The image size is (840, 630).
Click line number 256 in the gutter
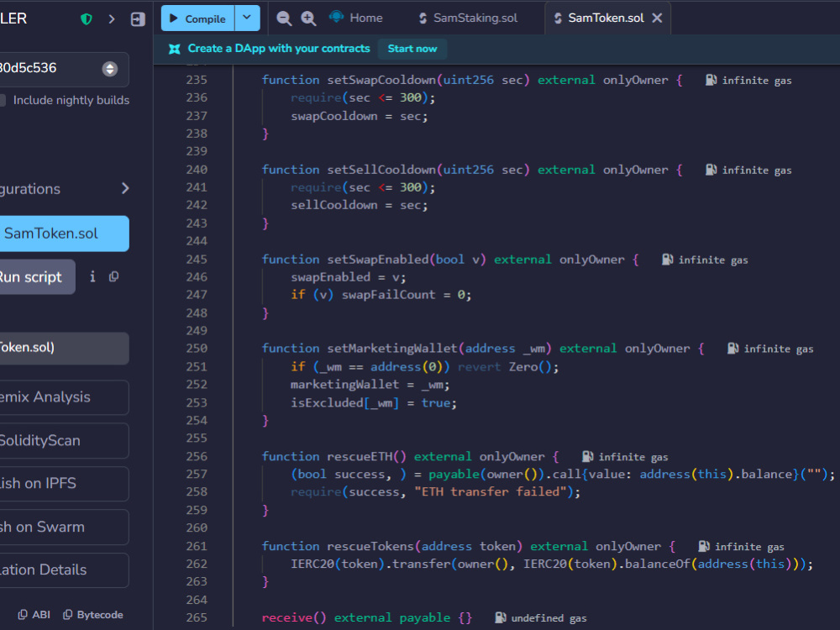pos(196,456)
